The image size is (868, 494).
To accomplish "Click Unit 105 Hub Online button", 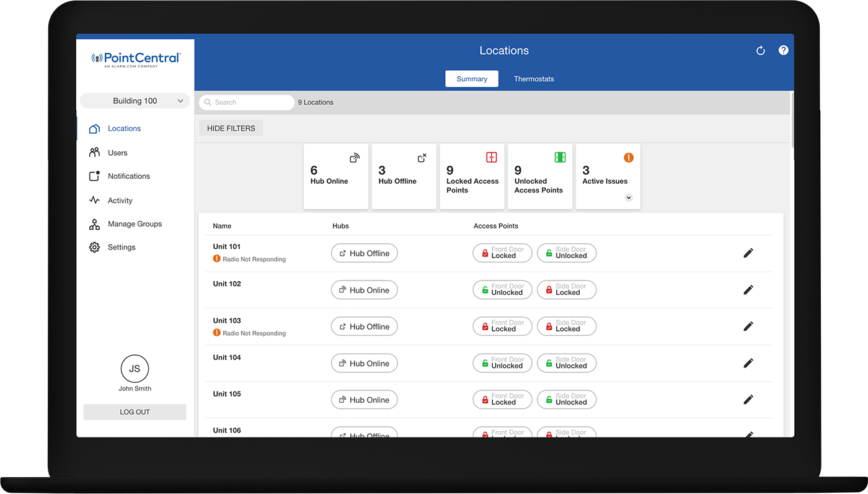I will click(x=365, y=400).
